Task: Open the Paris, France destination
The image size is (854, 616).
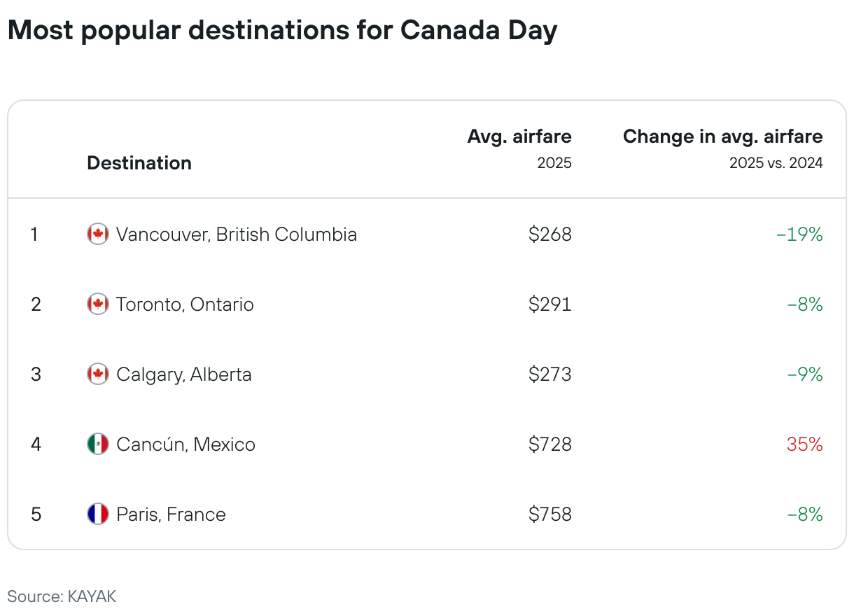Action: 171,514
